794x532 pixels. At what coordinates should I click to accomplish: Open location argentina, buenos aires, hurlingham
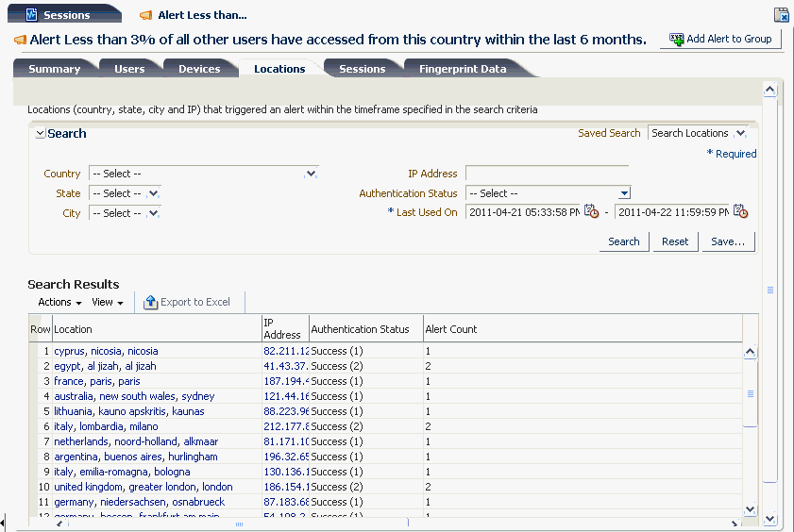point(136,457)
